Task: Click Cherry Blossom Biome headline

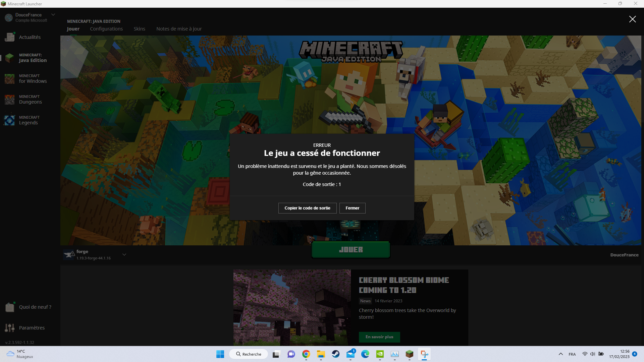Action: click(x=404, y=285)
